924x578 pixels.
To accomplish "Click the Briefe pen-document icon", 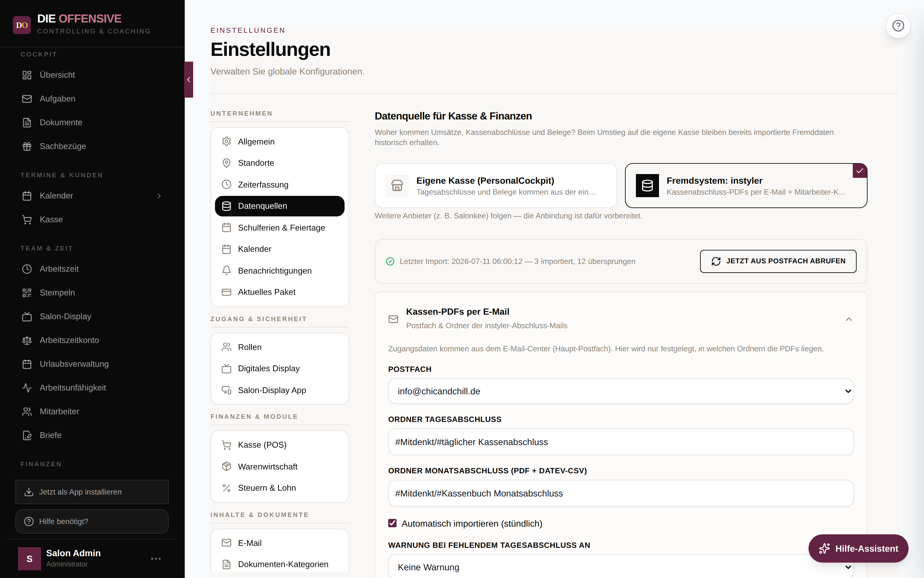I will tap(27, 435).
